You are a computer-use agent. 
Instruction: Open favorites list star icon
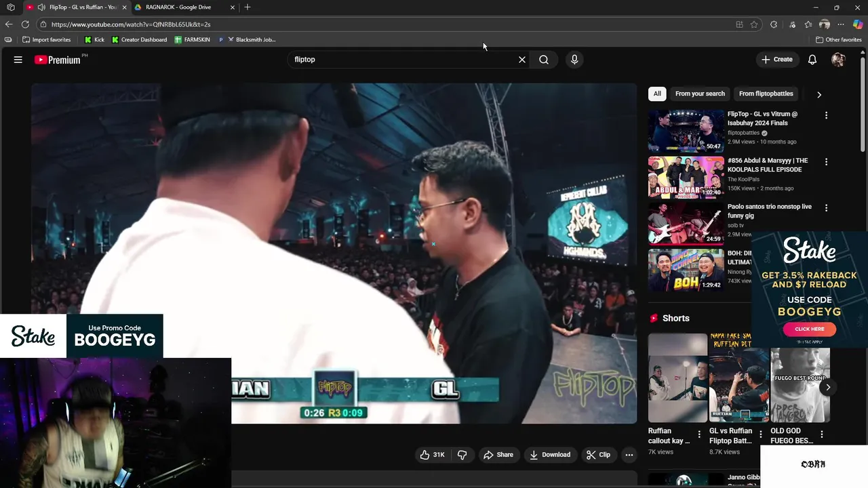point(808,24)
